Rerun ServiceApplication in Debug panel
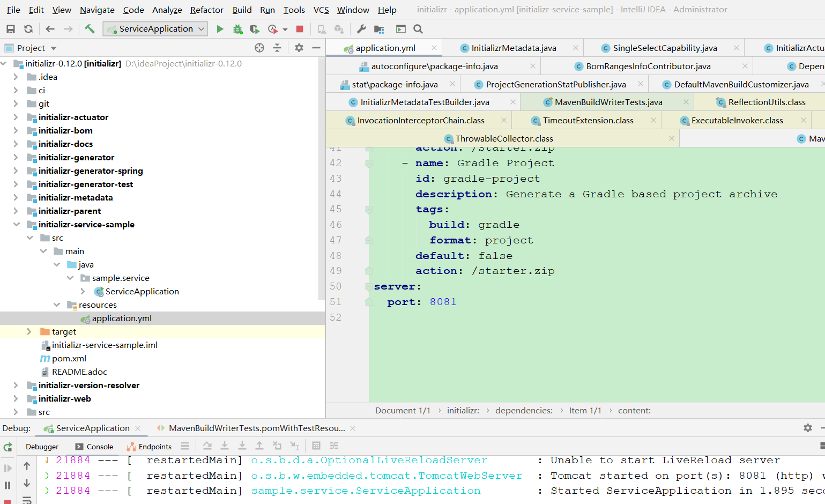This screenshot has width=825, height=504. 8,447
